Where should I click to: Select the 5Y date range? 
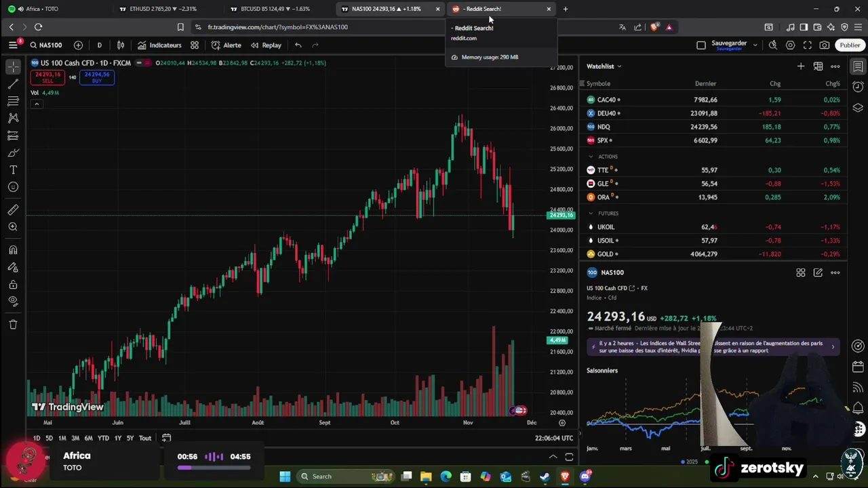pyautogui.click(x=130, y=439)
